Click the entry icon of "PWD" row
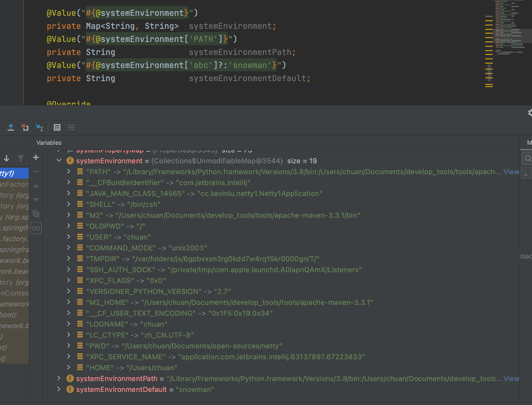This screenshot has height=405, width=532. coord(80,346)
